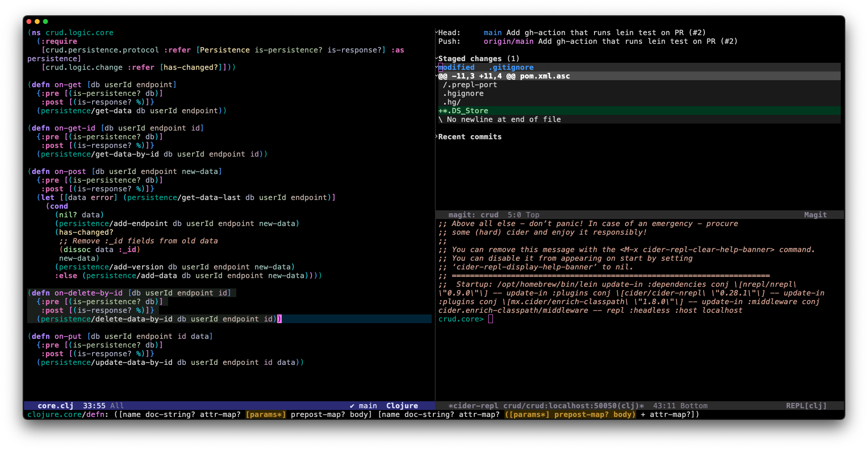Click the checkmark icon before main branch
Screen dimensions: 868x450
[x=352, y=405]
